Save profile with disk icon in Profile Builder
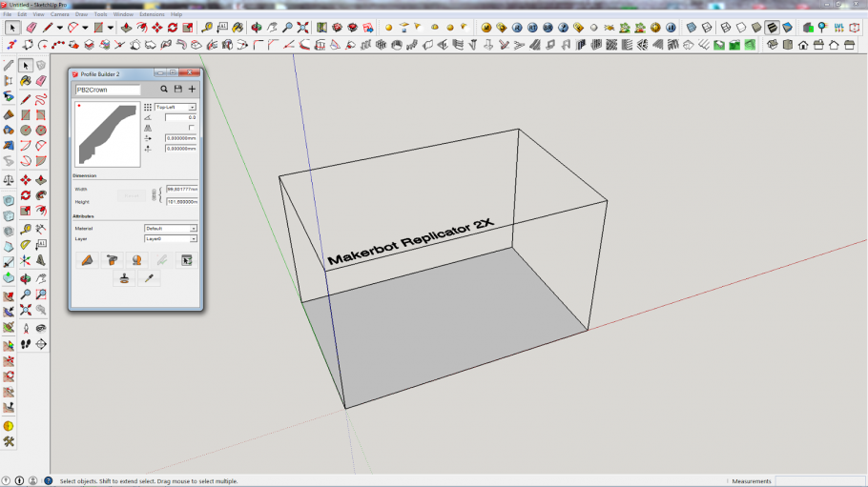Screen dimensions: 868x487 (x=178, y=89)
